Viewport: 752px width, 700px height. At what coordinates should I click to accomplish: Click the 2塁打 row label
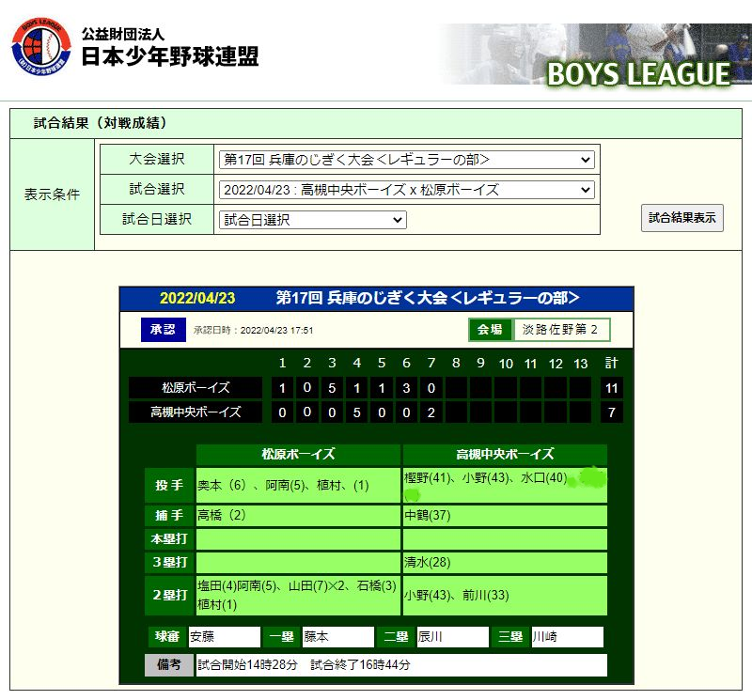(169, 596)
